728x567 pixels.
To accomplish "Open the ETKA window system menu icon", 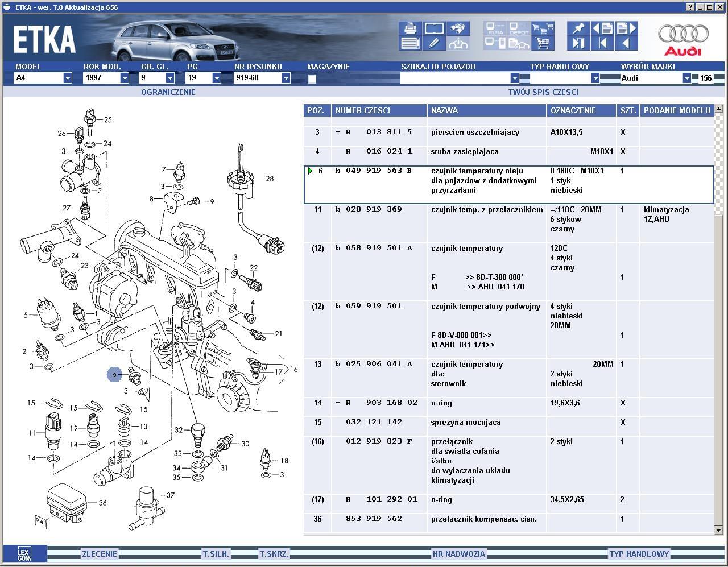I will tap(6, 7).
